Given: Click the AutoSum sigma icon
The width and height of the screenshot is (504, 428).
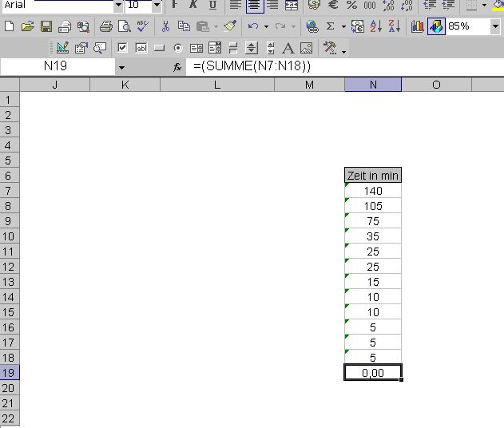Looking at the screenshot, I should coord(330,26).
